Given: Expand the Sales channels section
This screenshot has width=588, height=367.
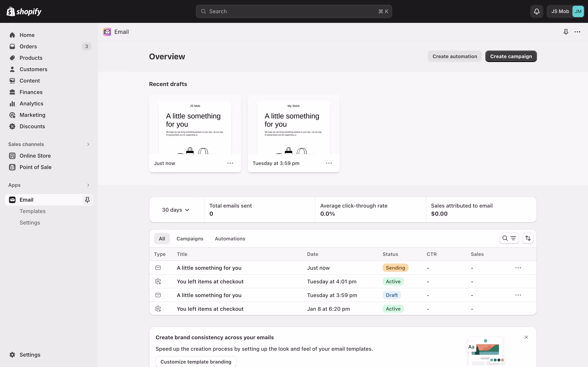Looking at the screenshot, I should click(88, 144).
